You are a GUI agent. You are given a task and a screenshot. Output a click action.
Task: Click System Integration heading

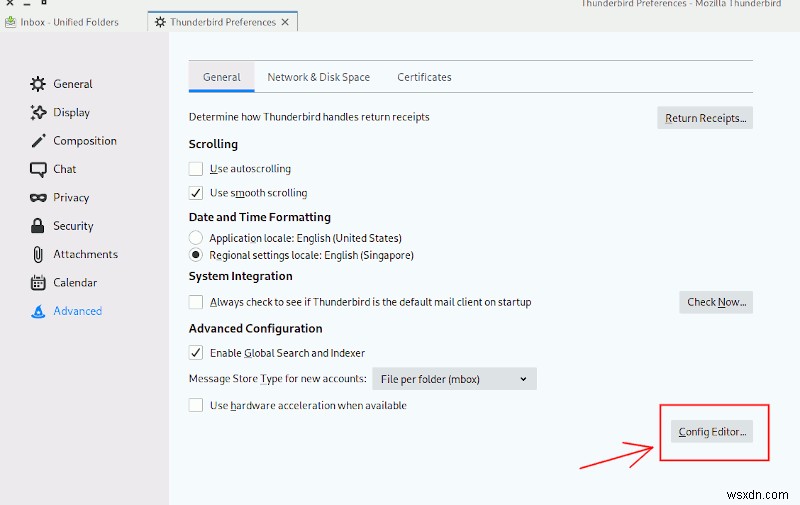point(240,276)
